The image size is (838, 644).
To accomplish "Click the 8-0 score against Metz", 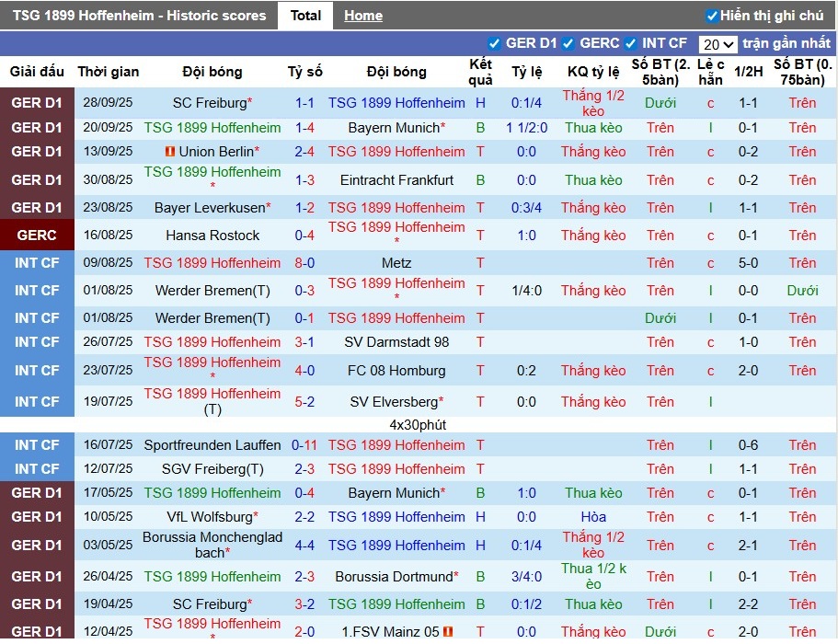I will (304, 263).
